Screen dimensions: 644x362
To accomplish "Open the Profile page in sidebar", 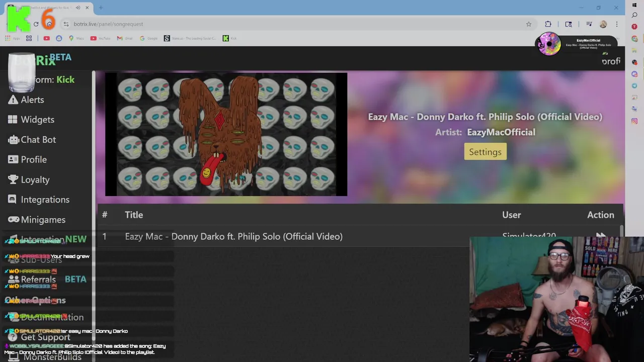I will (x=27, y=159).
